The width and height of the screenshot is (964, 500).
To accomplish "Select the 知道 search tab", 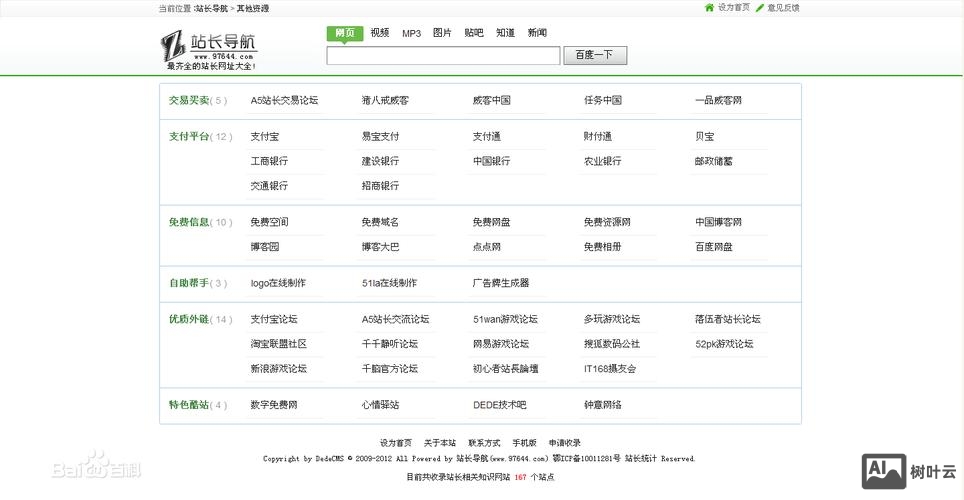I will pos(505,33).
